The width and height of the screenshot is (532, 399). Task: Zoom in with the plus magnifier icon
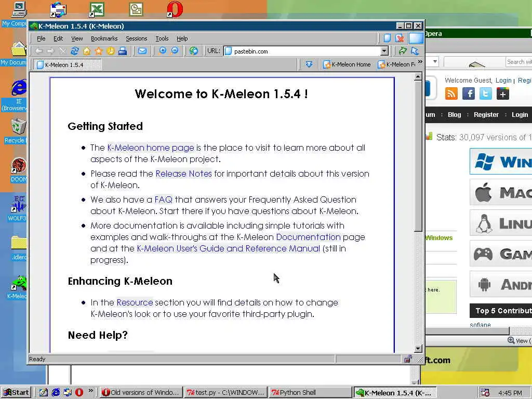(163, 51)
